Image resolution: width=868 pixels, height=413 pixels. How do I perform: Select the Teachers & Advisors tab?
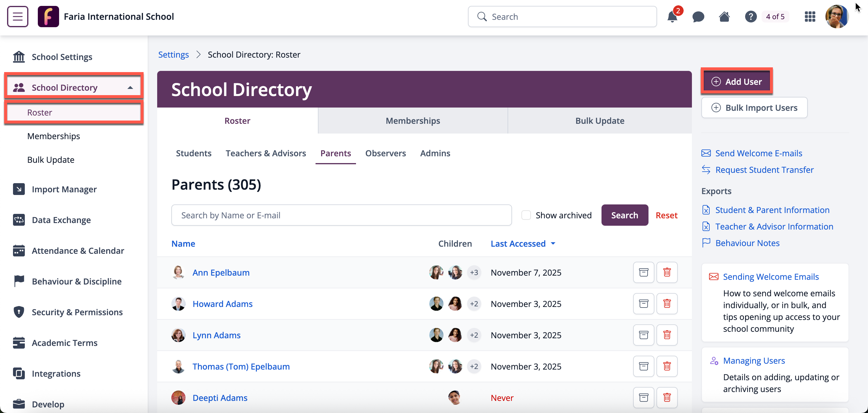click(x=266, y=153)
